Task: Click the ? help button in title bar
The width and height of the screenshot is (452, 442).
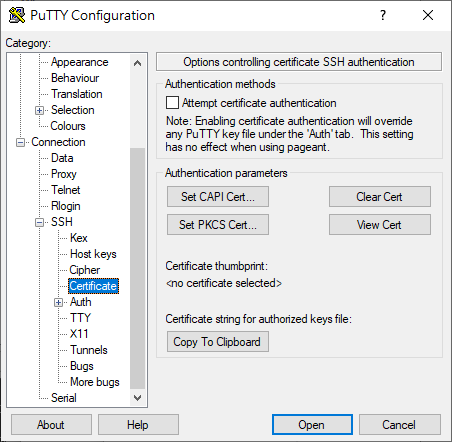Action: click(383, 15)
